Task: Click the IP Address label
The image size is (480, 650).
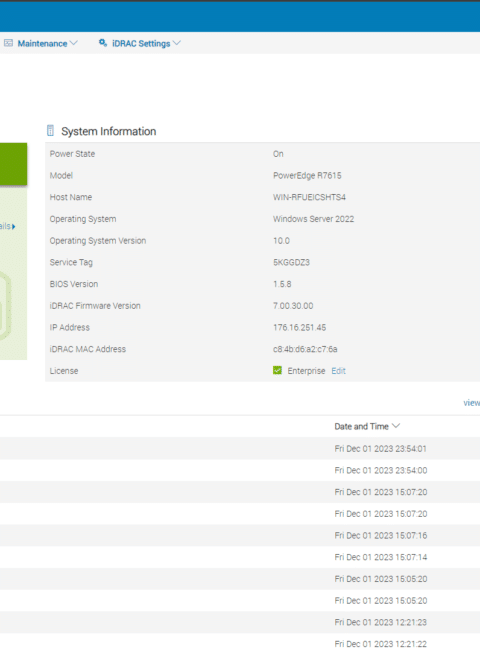Action: pyautogui.click(x=70, y=327)
